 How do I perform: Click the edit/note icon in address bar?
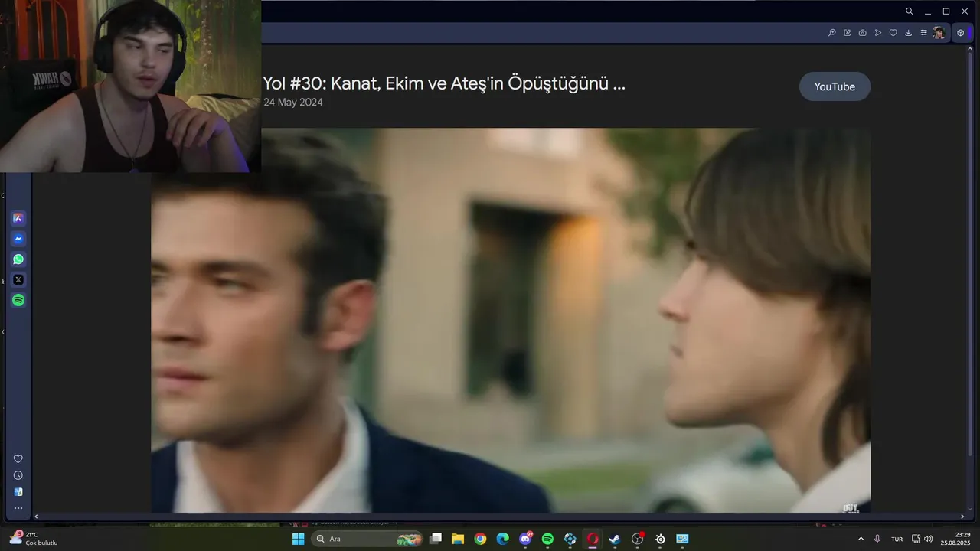pos(848,33)
